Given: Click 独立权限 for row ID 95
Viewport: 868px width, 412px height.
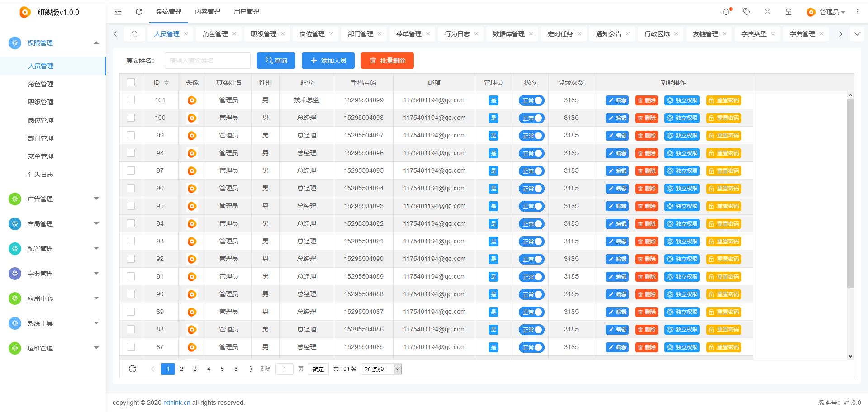Looking at the screenshot, I should (x=682, y=206).
